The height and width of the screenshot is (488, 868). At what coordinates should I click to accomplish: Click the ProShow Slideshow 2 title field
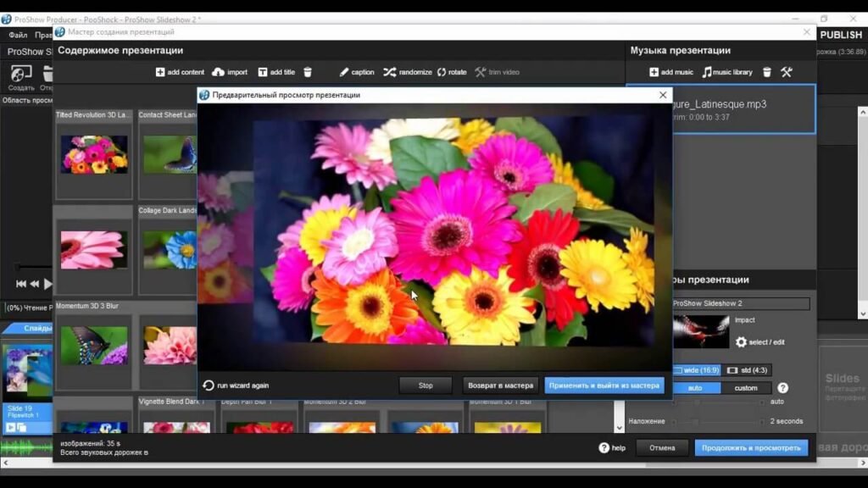[741, 303]
